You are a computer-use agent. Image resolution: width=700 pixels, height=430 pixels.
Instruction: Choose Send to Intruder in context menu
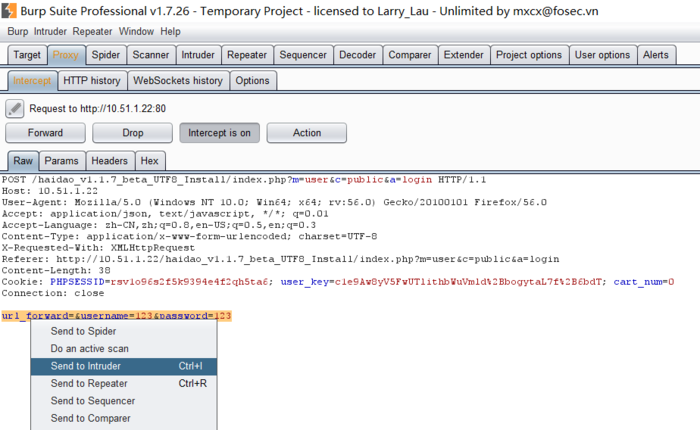[x=124, y=366]
